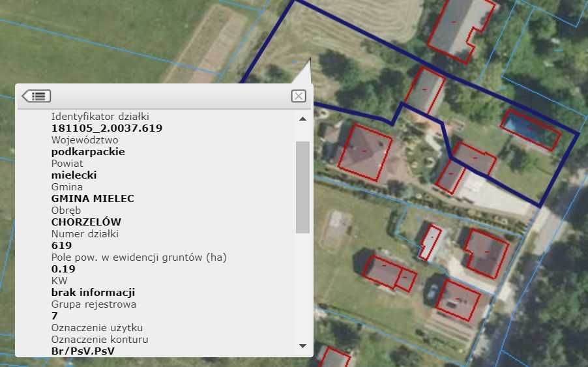Close the parcel information popup
This screenshot has width=588, height=367.
coord(299,96)
